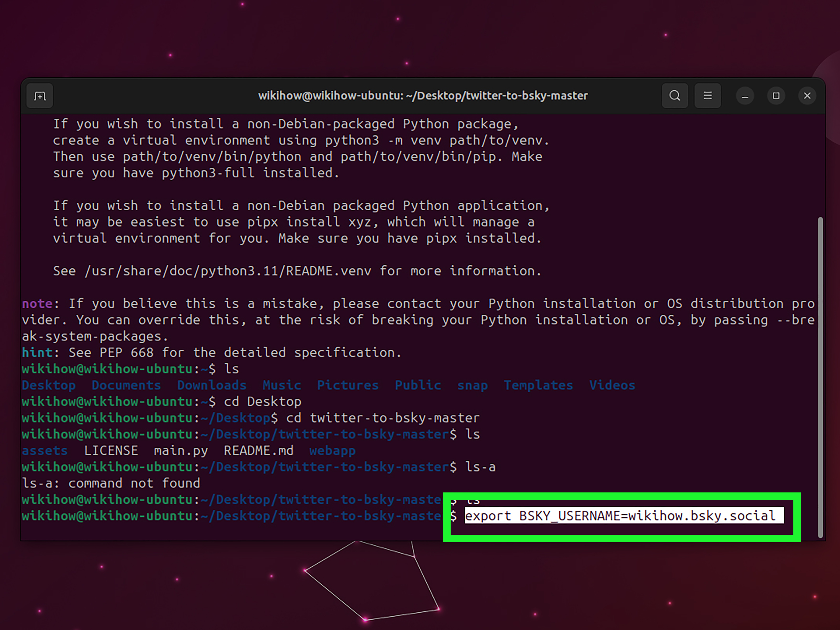Viewport: 840px width, 630px height.
Task: Click the assets directory name
Action: [44, 450]
